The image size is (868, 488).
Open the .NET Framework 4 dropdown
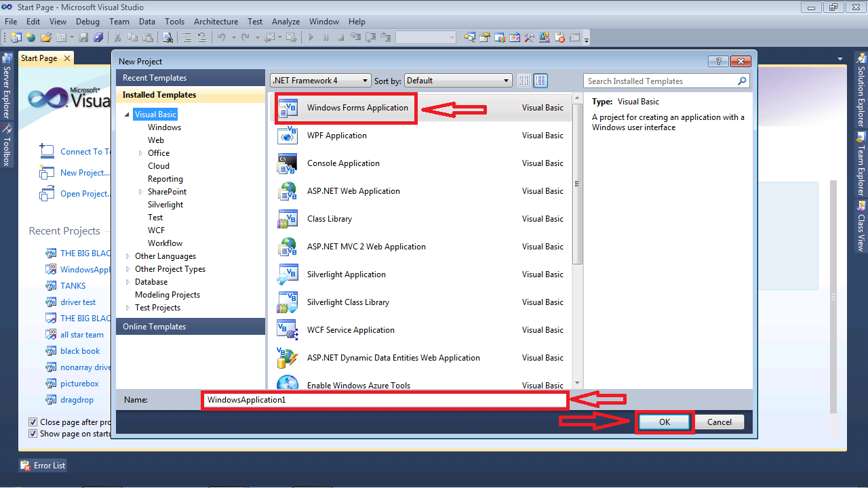pos(321,81)
